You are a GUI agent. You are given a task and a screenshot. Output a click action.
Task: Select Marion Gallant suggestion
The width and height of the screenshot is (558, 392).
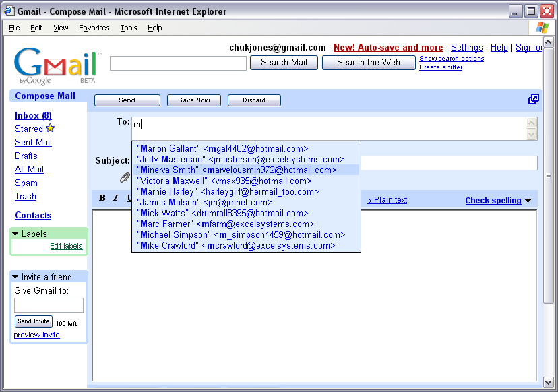coord(246,148)
